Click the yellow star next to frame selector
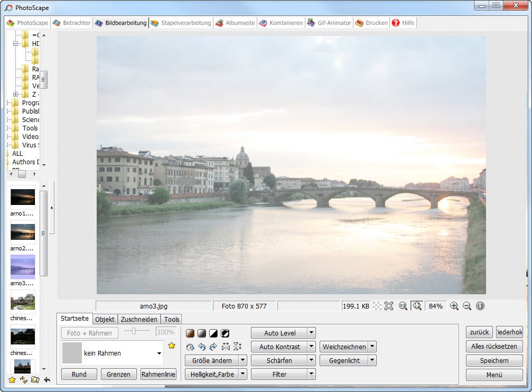 (171, 346)
